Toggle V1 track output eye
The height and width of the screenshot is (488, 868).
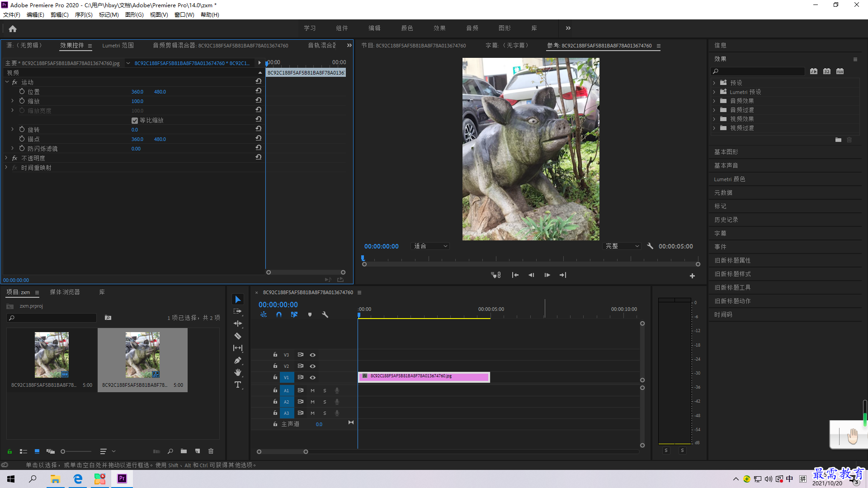pos(312,377)
